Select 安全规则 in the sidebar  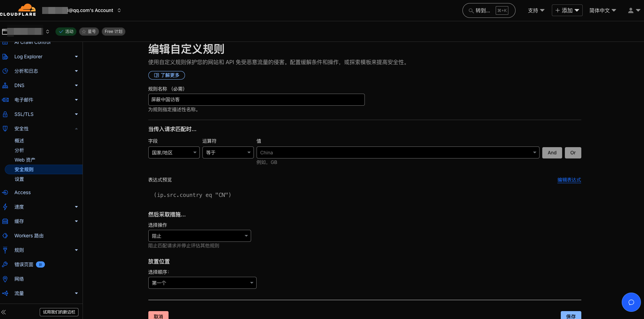(x=24, y=169)
